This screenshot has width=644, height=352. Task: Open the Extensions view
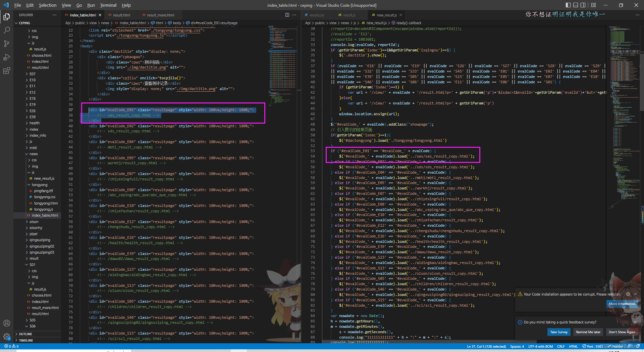coord(6,71)
